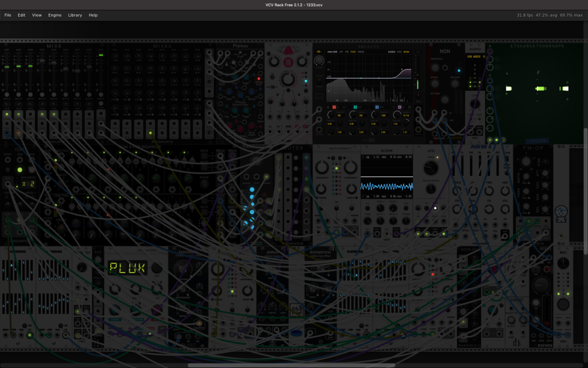
Task: Set EQMASTER analyser to POST
Action: pyautogui.click(x=353, y=52)
